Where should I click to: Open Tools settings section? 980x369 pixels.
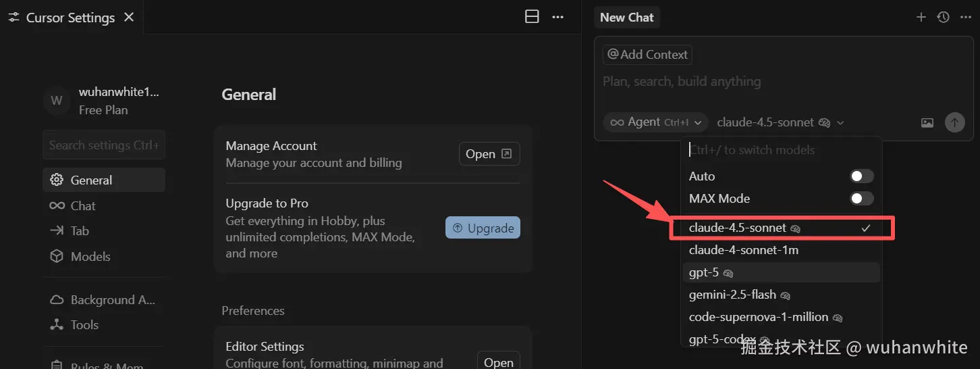tap(104, 325)
